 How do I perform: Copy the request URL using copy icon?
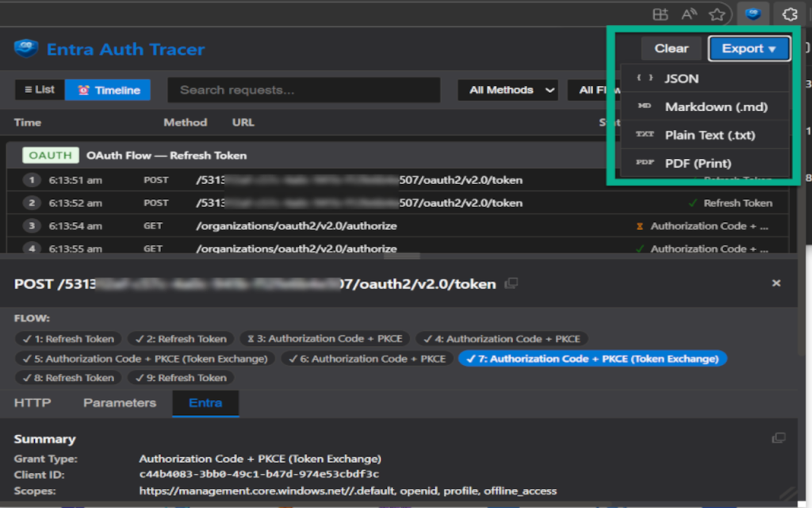tap(512, 283)
